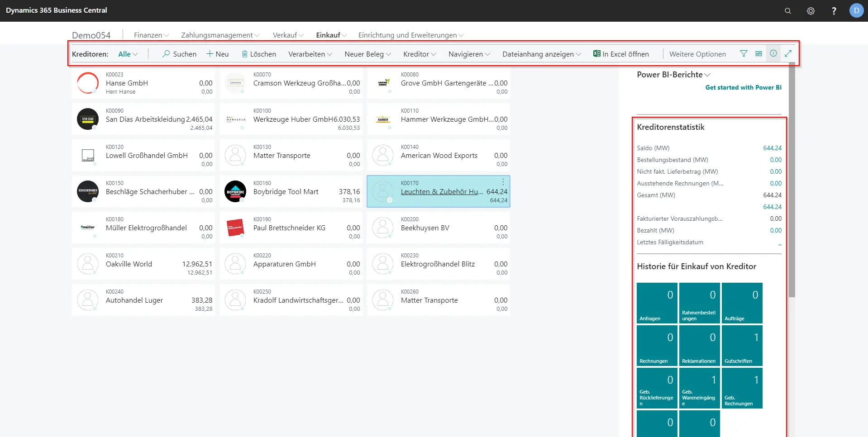Select Grove GmbH Gartengeräte logo
This screenshot has height=437, width=868.
tap(383, 83)
